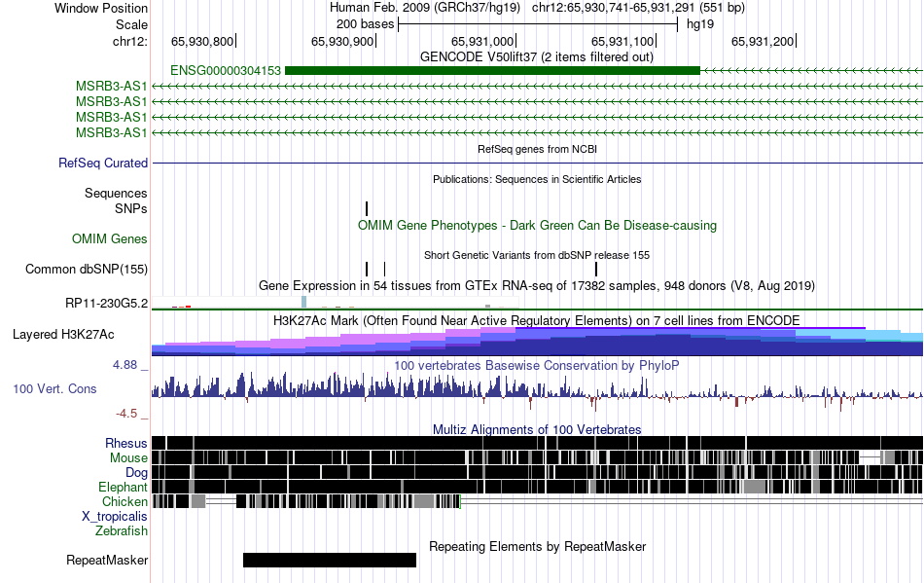Click the rightmost Common dbSNP variant marker
Image resolution: width=924 pixels, height=583 pixels.
click(x=596, y=270)
